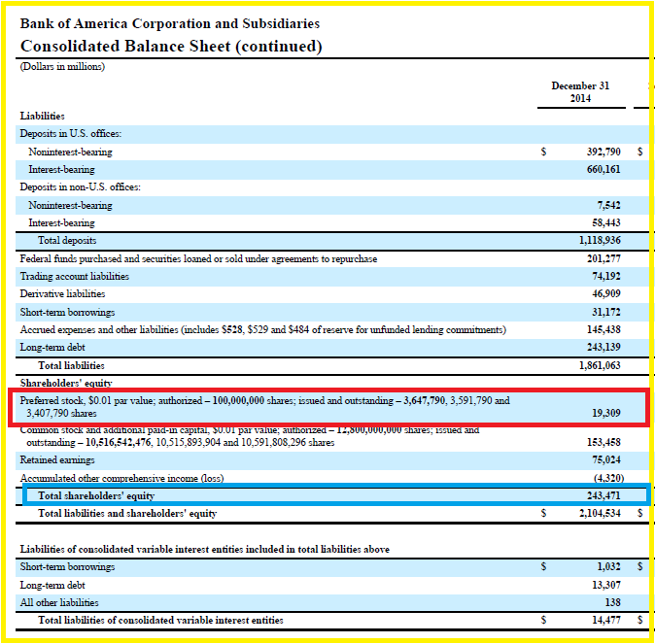655x644 pixels.
Task: Select the value 75,024
Action: 606,459
